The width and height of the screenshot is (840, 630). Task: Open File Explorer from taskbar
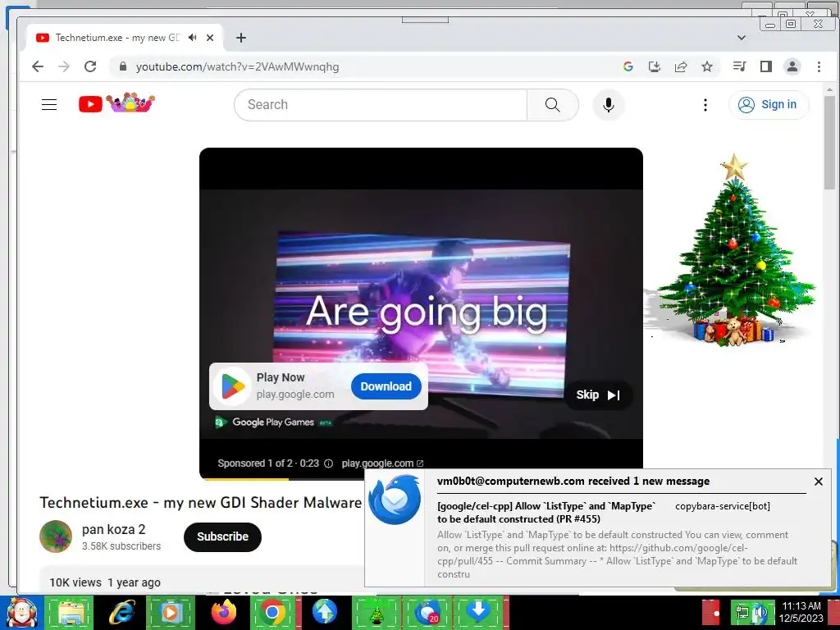[71, 613]
